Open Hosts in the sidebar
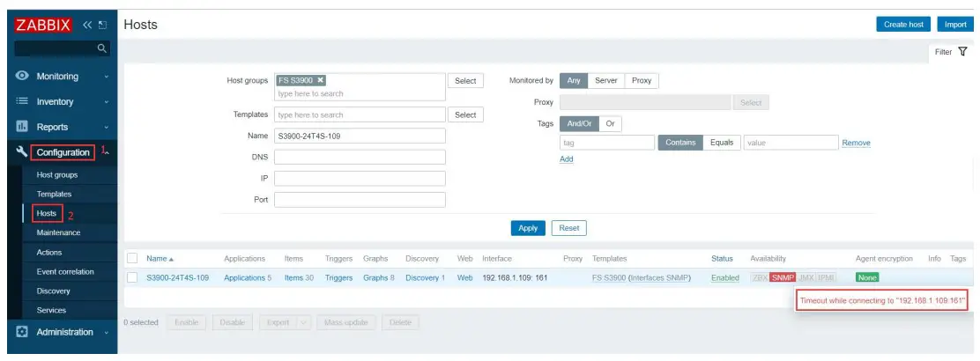 pyautogui.click(x=47, y=214)
